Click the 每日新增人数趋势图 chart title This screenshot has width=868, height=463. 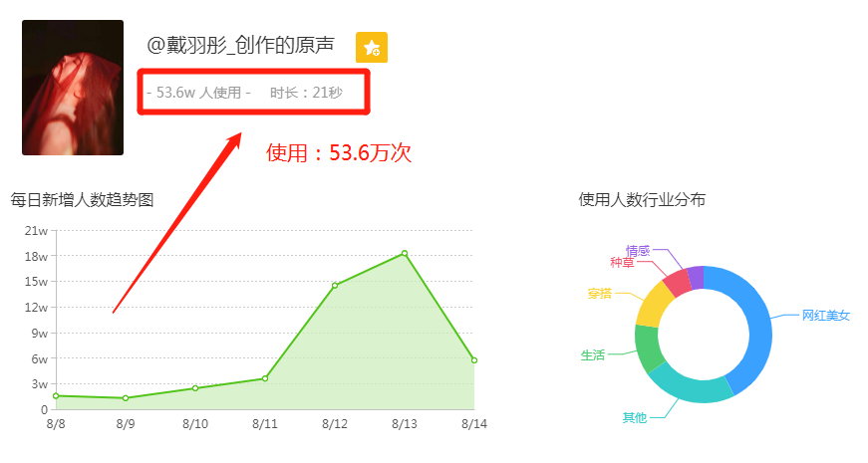coord(82,199)
